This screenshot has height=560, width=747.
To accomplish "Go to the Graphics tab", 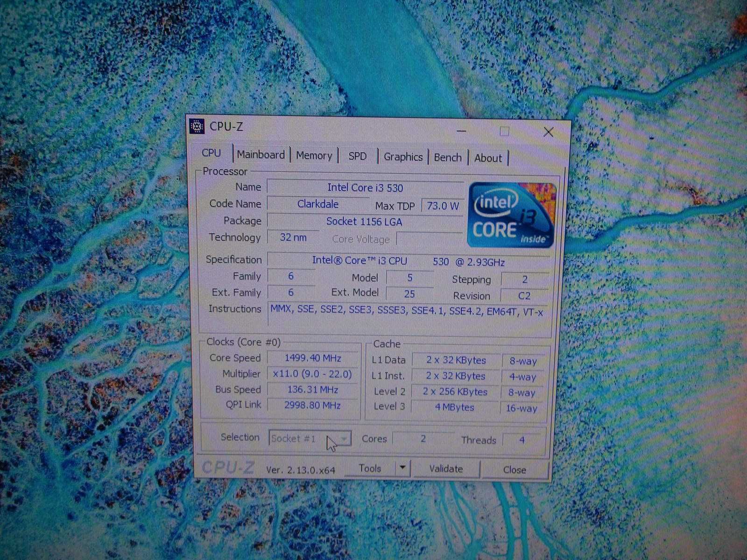I will (403, 157).
